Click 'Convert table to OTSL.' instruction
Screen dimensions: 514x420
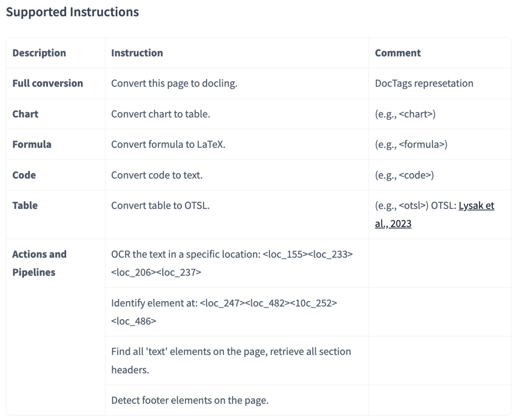click(160, 205)
